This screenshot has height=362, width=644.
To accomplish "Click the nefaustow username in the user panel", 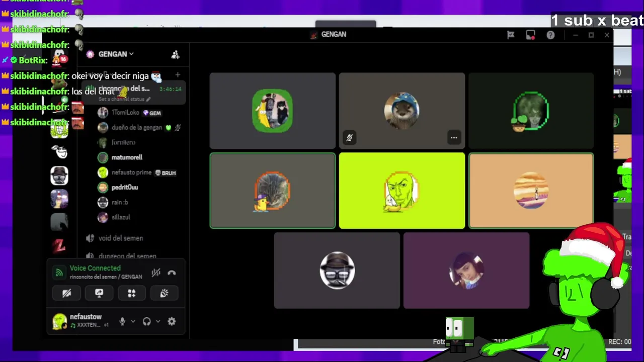I will pos(86,317).
